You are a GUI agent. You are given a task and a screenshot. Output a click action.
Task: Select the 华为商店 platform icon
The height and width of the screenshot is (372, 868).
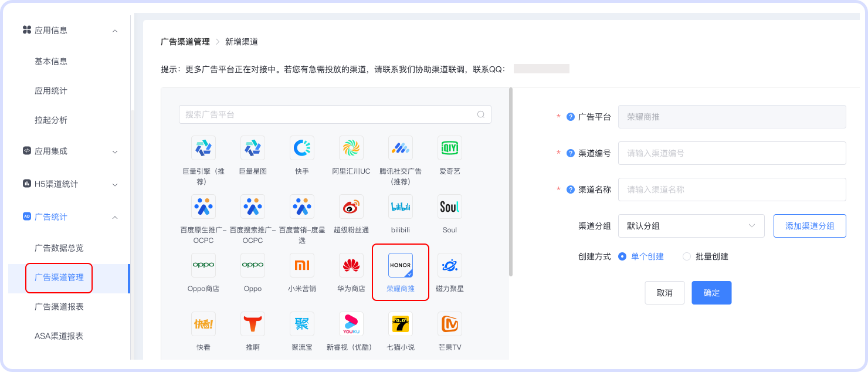[x=351, y=265]
